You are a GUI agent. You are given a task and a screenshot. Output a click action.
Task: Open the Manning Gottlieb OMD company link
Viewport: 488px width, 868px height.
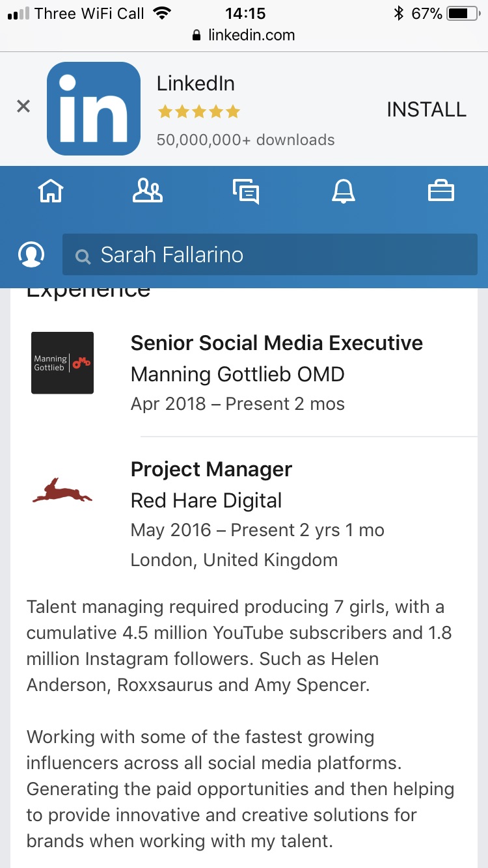237,374
